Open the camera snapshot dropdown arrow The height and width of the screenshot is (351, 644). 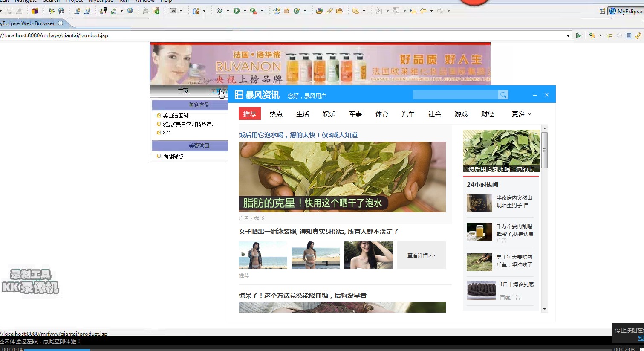[181, 11]
